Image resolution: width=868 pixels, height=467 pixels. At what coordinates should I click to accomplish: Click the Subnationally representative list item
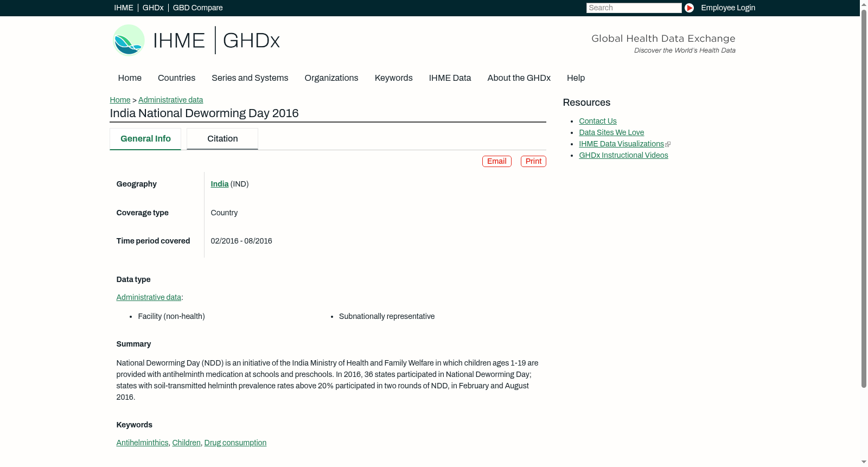point(387,317)
